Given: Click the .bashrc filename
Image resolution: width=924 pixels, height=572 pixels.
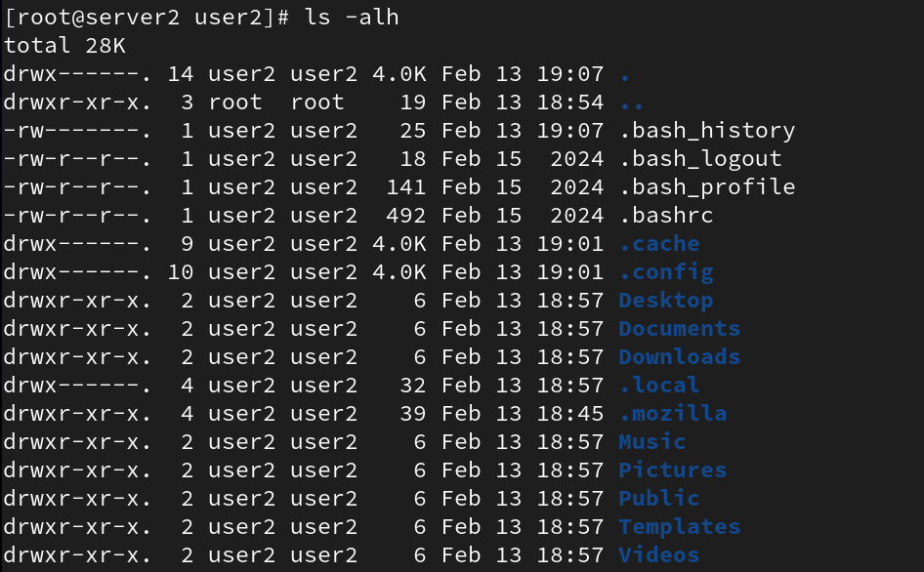Looking at the screenshot, I should (x=666, y=215).
